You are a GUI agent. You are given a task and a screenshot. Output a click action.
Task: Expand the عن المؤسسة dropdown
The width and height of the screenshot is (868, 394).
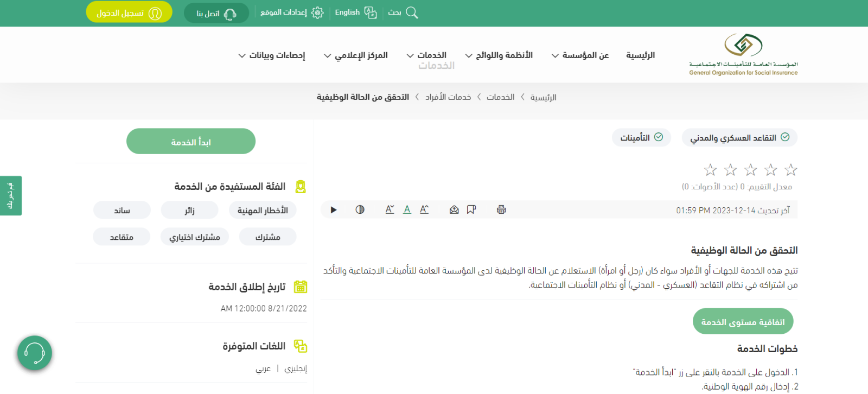[580, 55]
